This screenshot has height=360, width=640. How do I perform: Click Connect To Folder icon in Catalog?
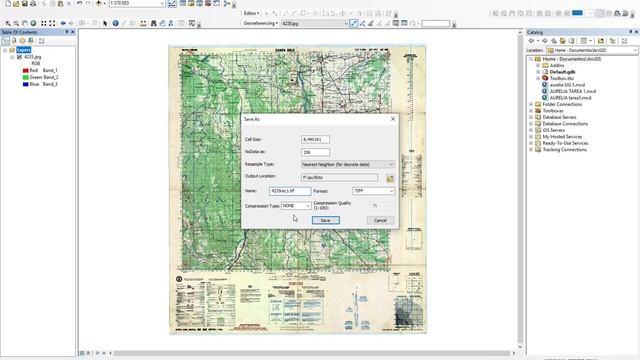(x=601, y=41)
